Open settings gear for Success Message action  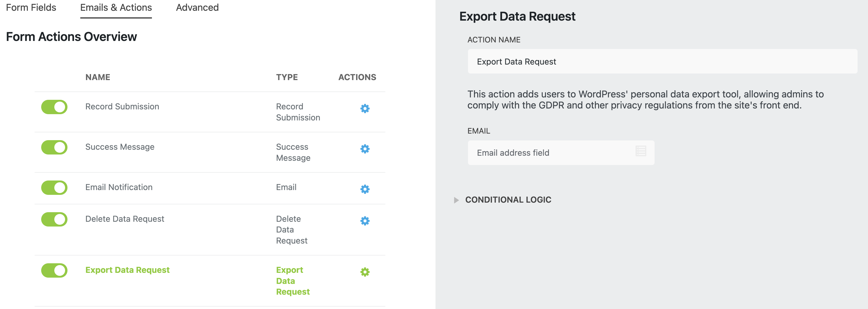(364, 149)
